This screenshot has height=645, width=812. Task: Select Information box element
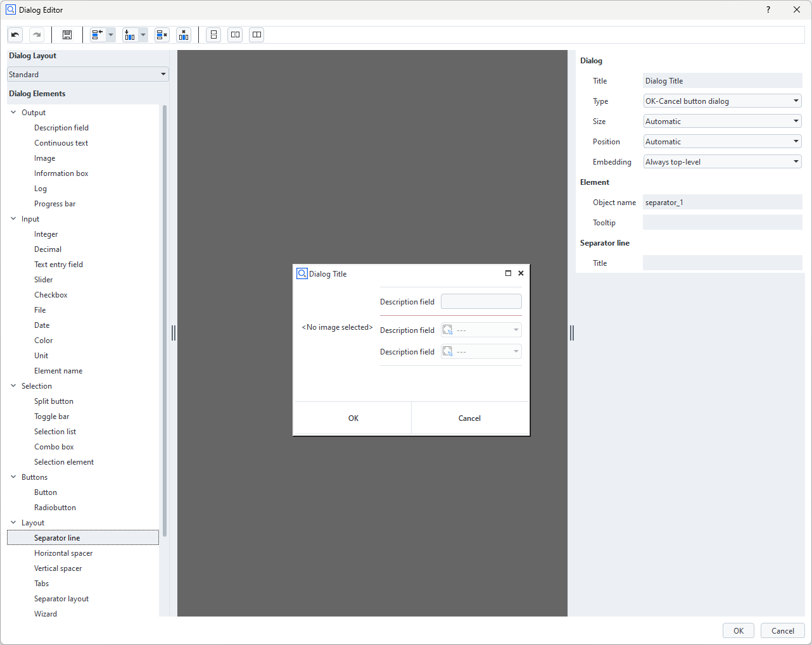[61, 173]
